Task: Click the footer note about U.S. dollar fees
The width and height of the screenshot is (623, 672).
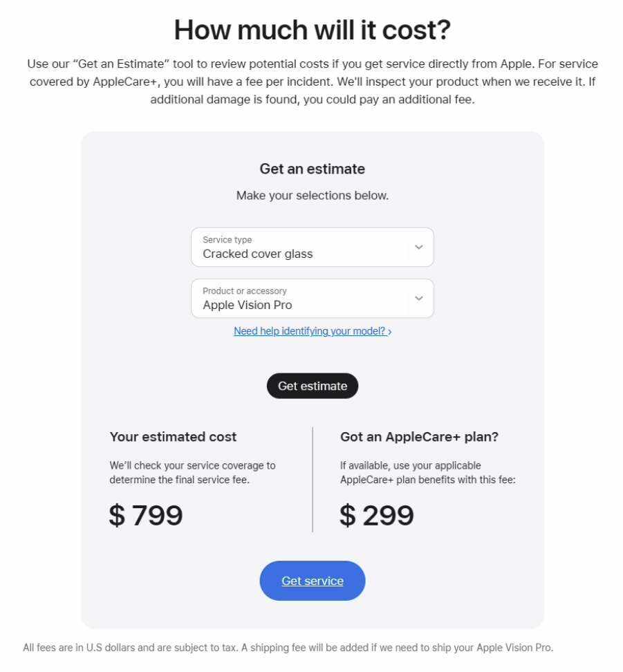Action: pyautogui.click(x=288, y=648)
